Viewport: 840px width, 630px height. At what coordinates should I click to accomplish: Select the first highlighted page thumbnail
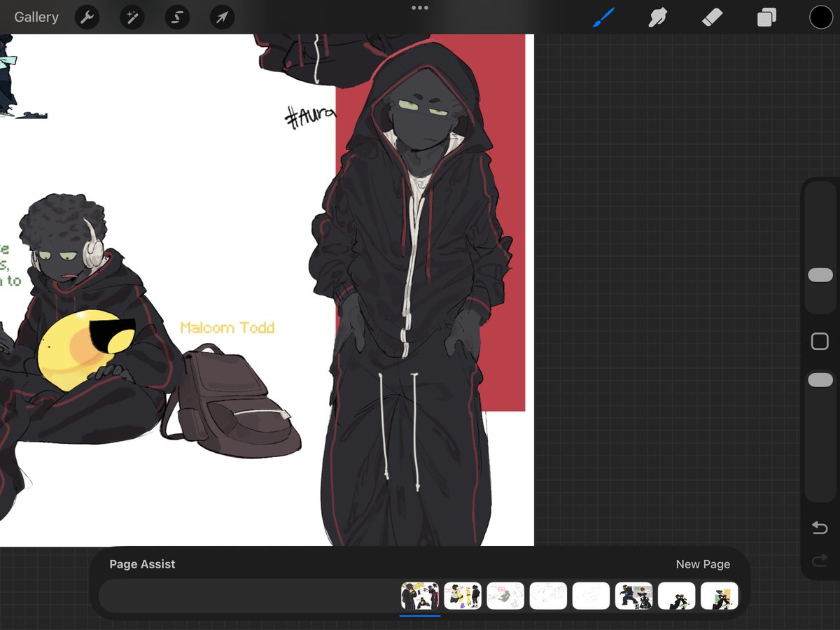(420, 596)
